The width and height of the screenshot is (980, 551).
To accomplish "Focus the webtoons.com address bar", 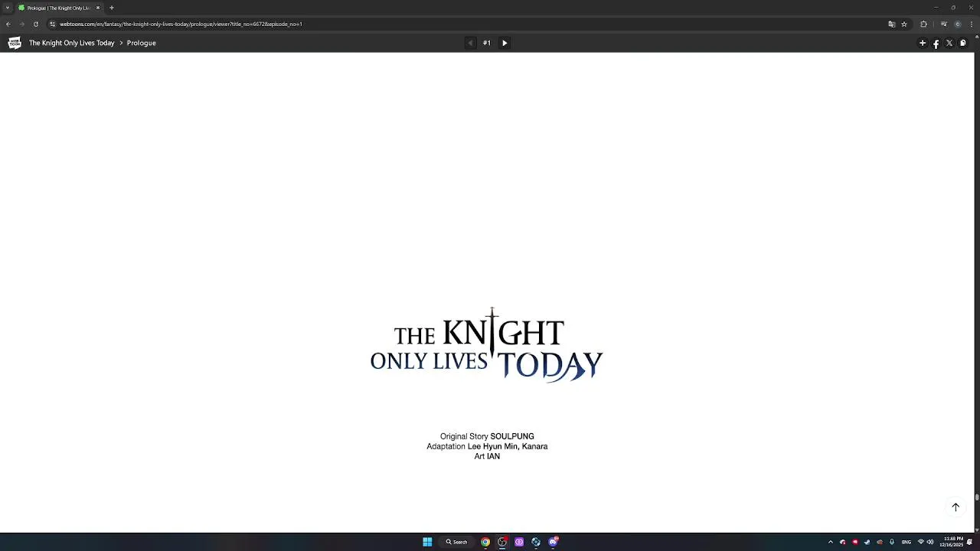I will (467, 24).
